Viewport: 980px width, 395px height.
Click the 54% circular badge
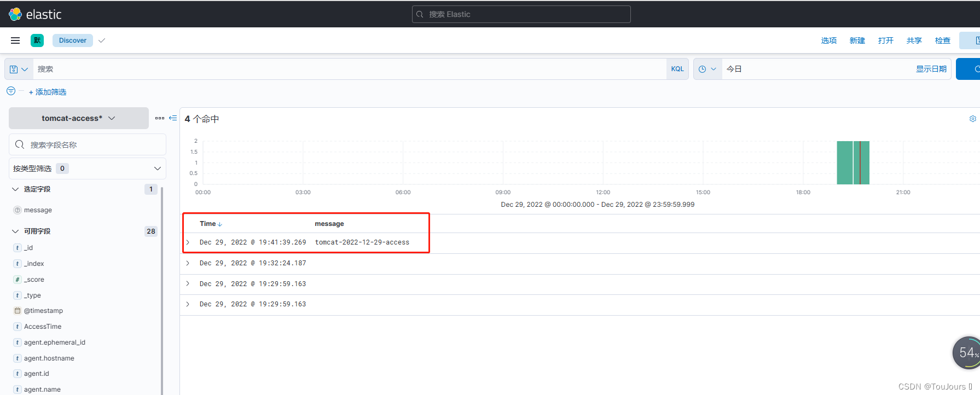tap(967, 353)
